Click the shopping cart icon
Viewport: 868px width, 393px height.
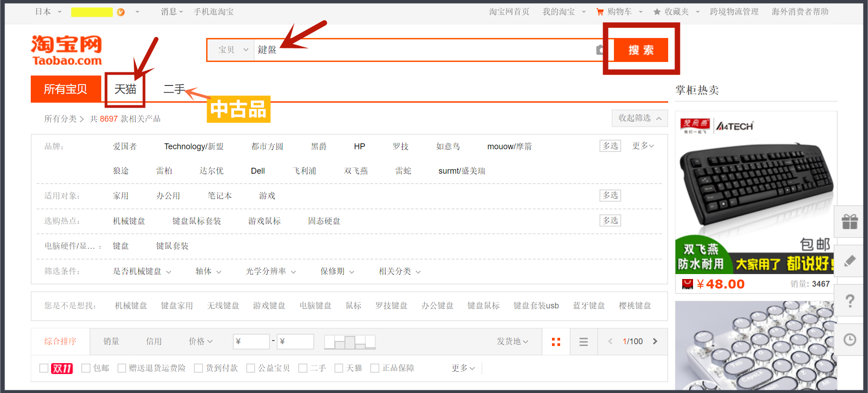coord(600,12)
